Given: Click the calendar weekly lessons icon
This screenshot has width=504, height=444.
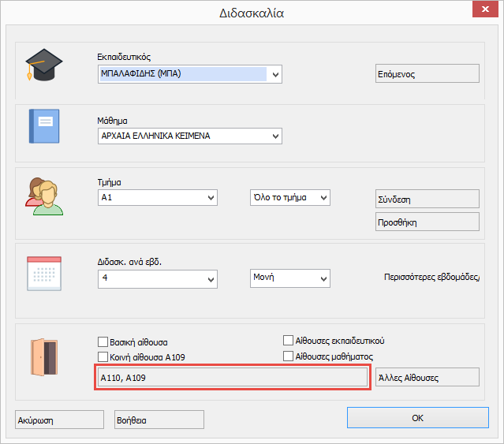Looking at the screenshot, I should tap(43, 274).
